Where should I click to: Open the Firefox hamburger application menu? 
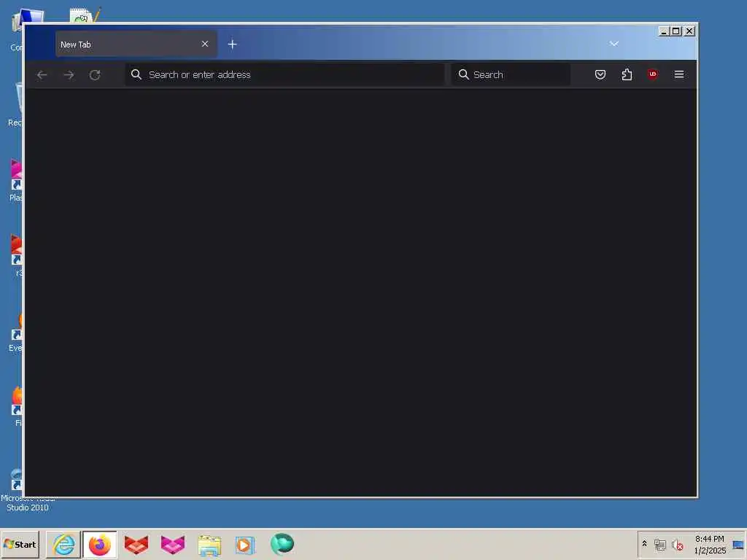tap(679, 74)
